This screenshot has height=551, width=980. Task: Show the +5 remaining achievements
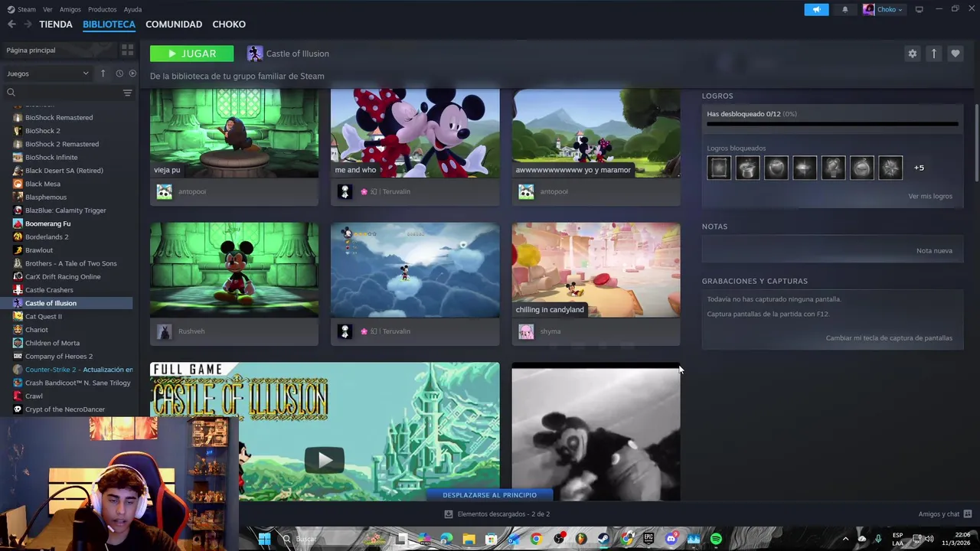pos(919,168)
